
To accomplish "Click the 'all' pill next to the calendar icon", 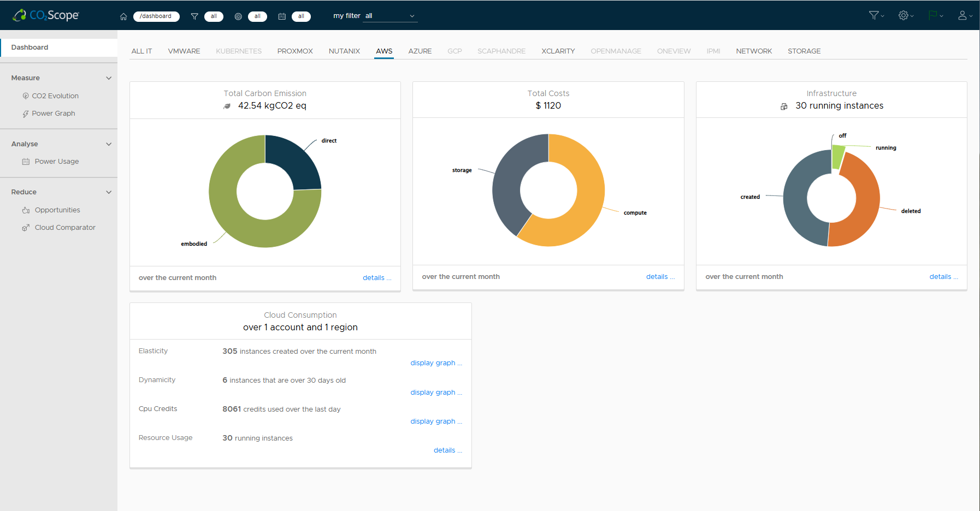I will pyautogui.click(x=301, y=16).
